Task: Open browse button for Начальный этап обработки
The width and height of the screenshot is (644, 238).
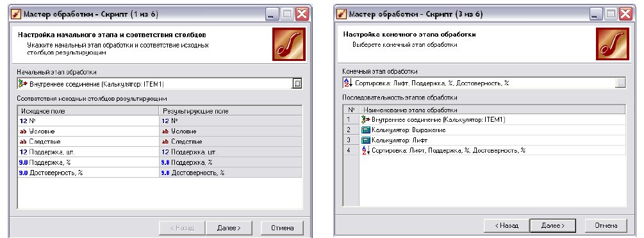Action: [297, 83]
